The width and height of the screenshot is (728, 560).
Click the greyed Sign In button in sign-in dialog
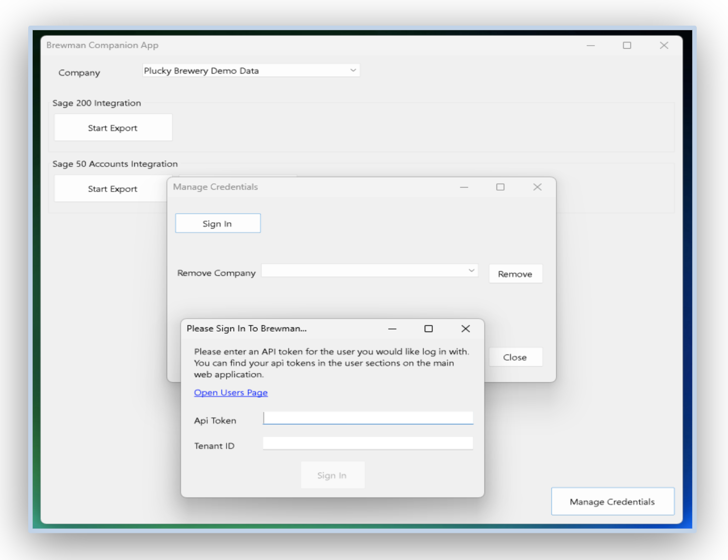coord(333,475)
